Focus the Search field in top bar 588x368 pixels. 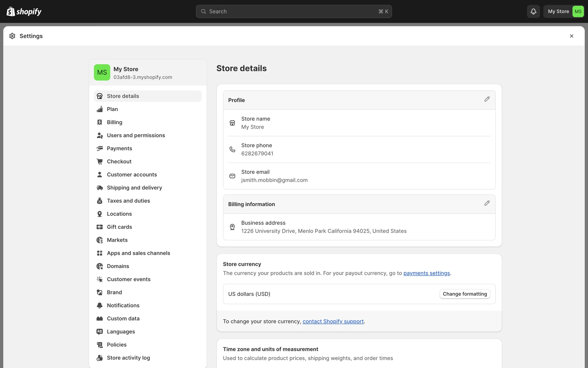[x=293, y=11]
